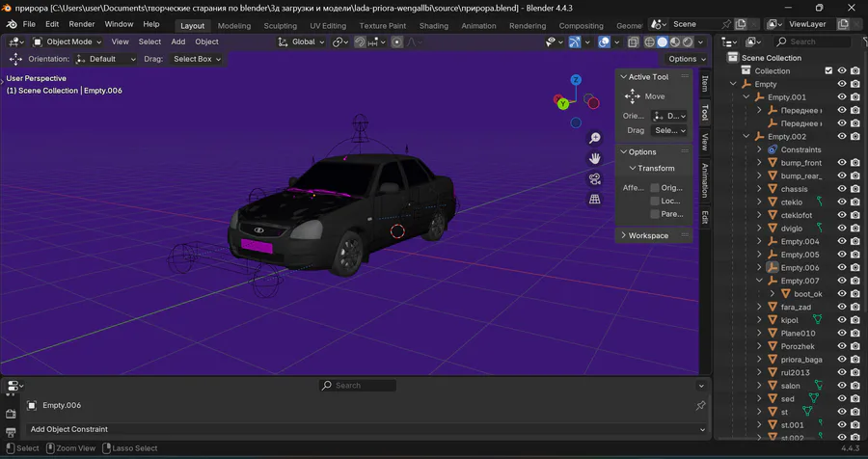This screenshot has height=459, width=868.
Task: Open Drag Select Box dropdown
Action: [x=195, y=59]
